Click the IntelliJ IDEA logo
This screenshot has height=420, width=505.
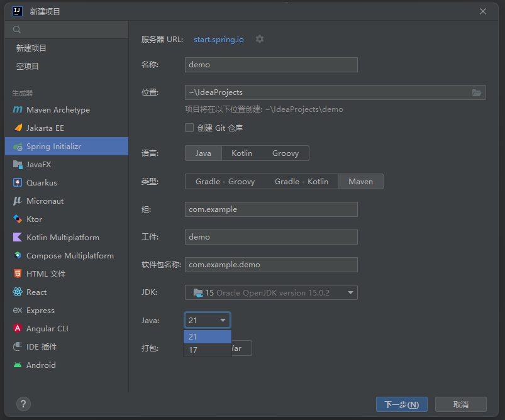(x=18, y=11)
